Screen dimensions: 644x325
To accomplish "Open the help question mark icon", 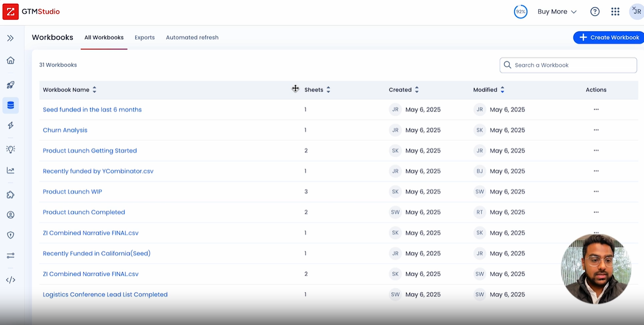I will click(595, 11).
